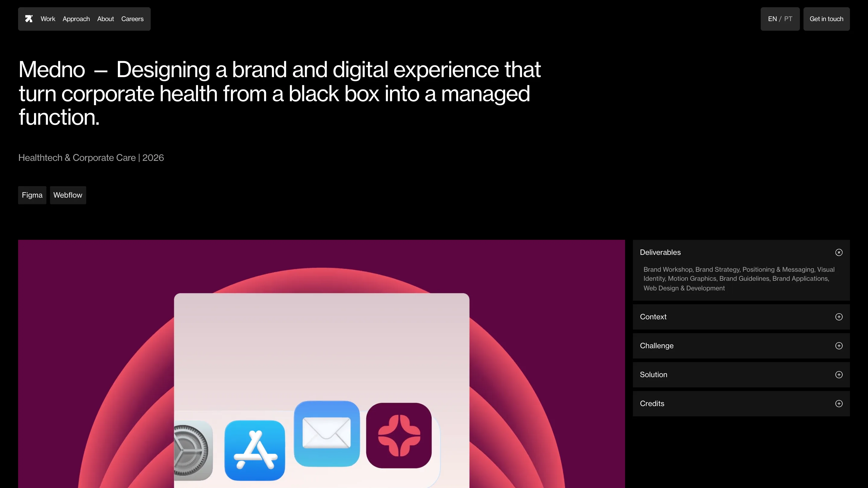The height and width of the screenshot is (488, 868).
Task: Click the Get in touch button
Action: (x=826, y=19)
